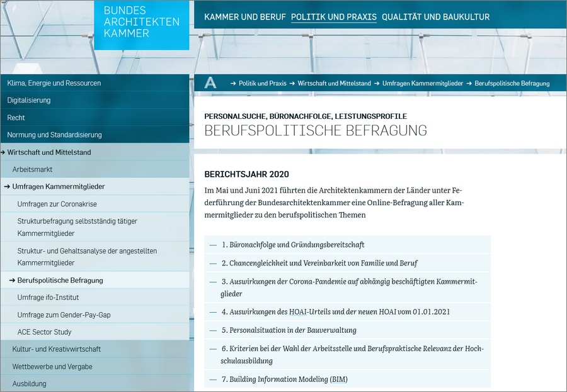The image size is (567, 392).
Task: Open Kultur- und Kreativwirtschaft in sidebar
Action: pyautogui.click(x=94, y=349)
